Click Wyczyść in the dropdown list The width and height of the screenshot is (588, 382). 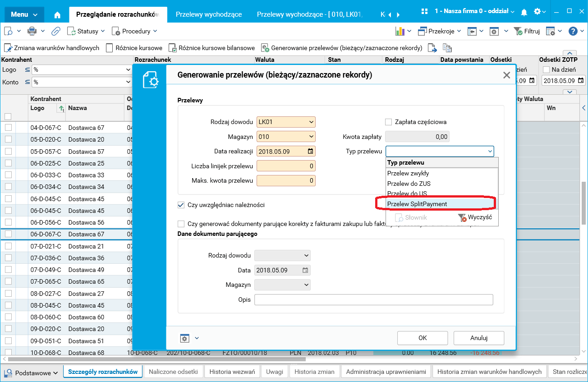(475, 217)
